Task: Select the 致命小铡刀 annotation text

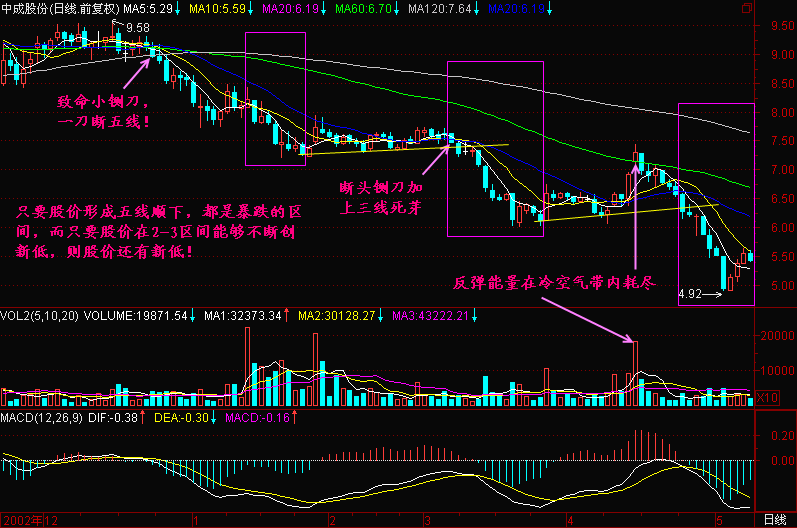Action: pyautogui.click(x=103, y=111)
